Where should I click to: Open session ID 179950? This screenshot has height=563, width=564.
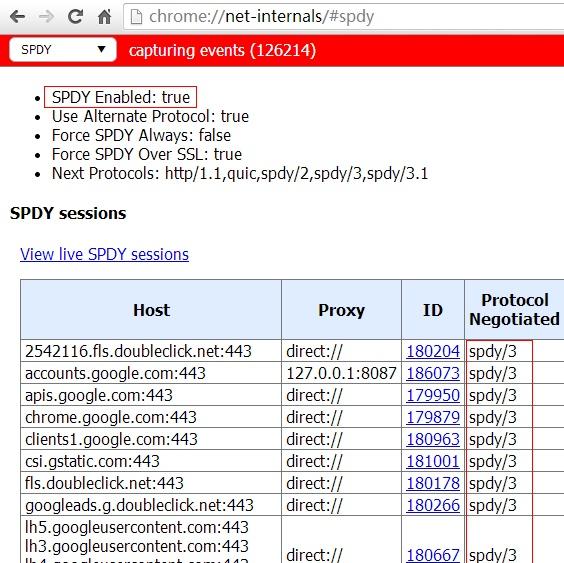(433, 395)
